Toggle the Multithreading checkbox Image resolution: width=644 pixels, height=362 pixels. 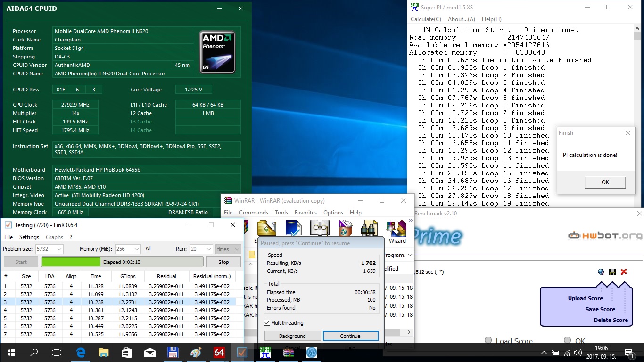267,323
